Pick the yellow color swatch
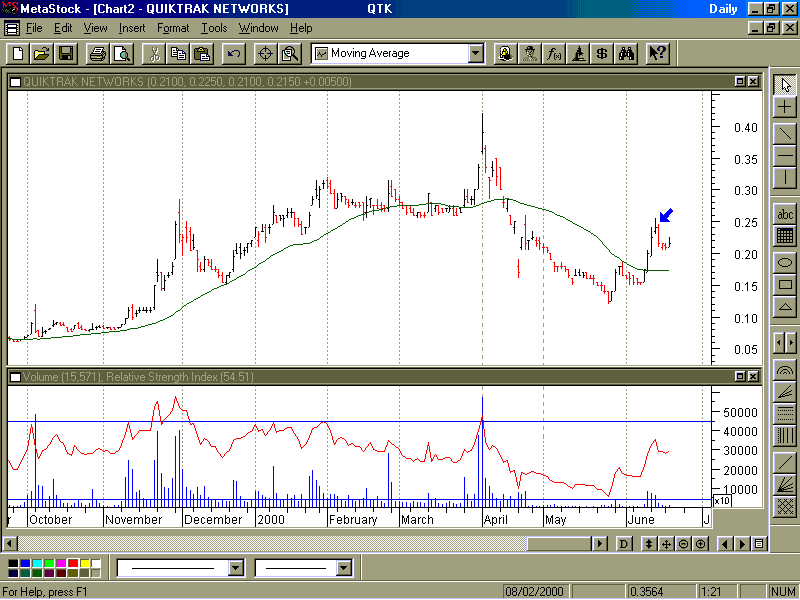The height and width of the screenshot is (600, 800). [85, 563]
